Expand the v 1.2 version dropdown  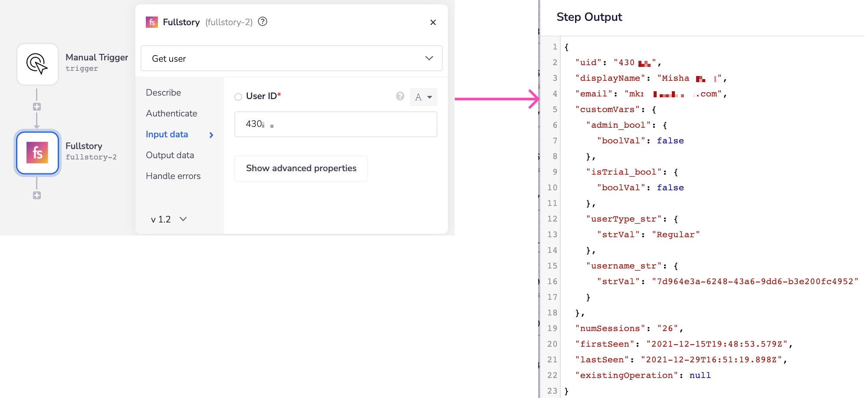tap(169, 219)
